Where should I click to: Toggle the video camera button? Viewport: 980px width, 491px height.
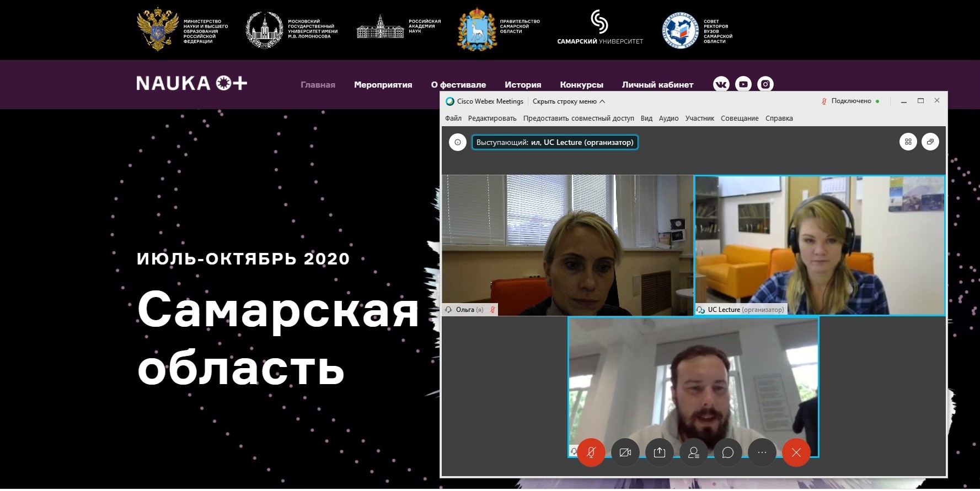(x=625, y=452)
